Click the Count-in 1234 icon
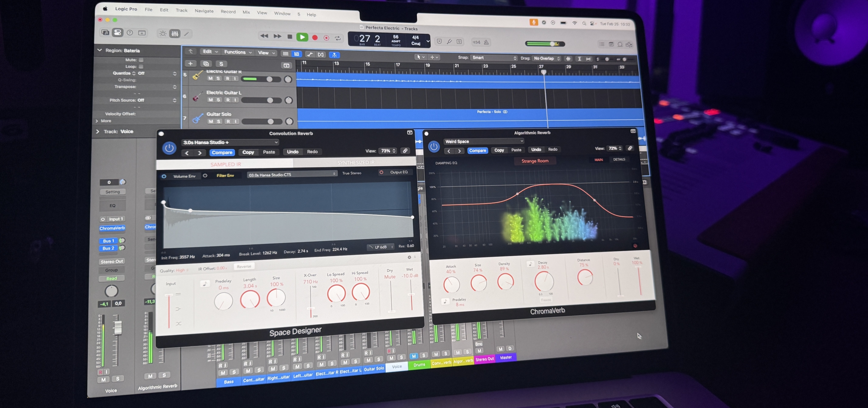The width and height of the screenshot is (868, 408). pos(476,42)
